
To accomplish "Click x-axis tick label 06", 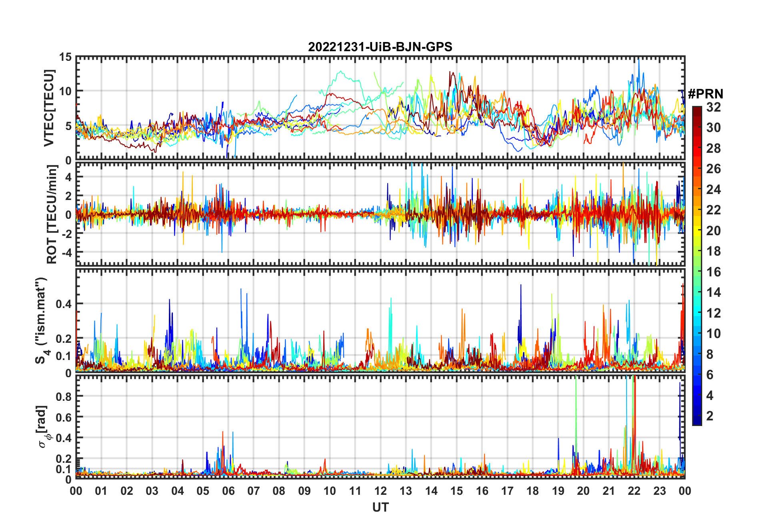I will [x=228, y=491].
